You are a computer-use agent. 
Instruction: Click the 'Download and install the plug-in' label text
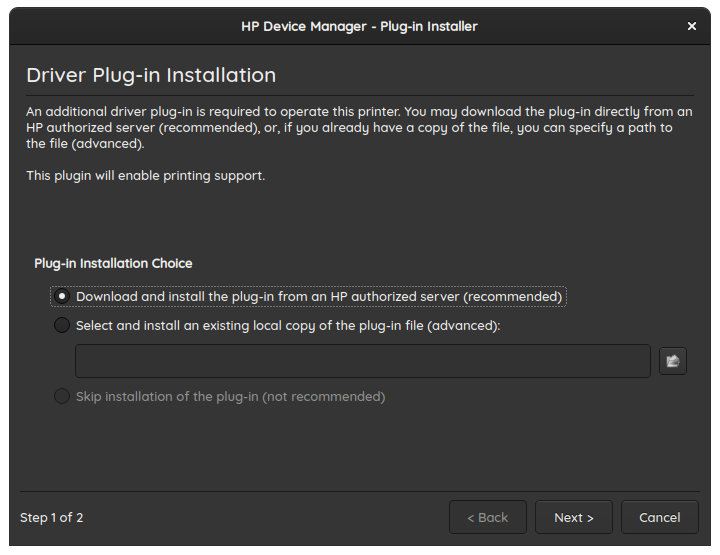click(319, 296)
